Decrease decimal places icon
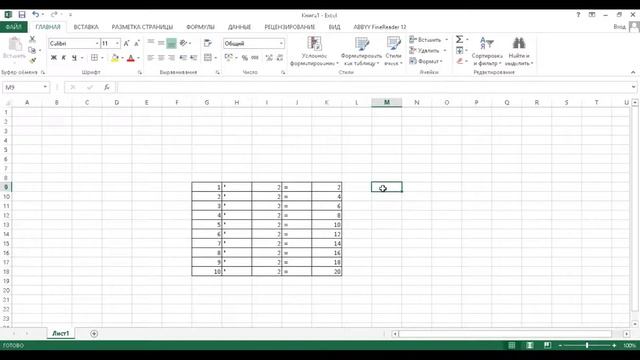 (280, 58)
